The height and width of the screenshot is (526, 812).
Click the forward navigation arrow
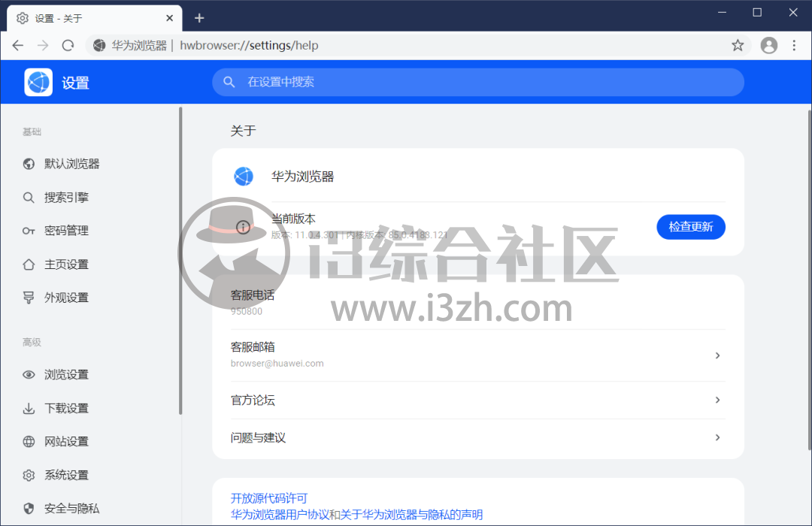(x=43, y=46)
